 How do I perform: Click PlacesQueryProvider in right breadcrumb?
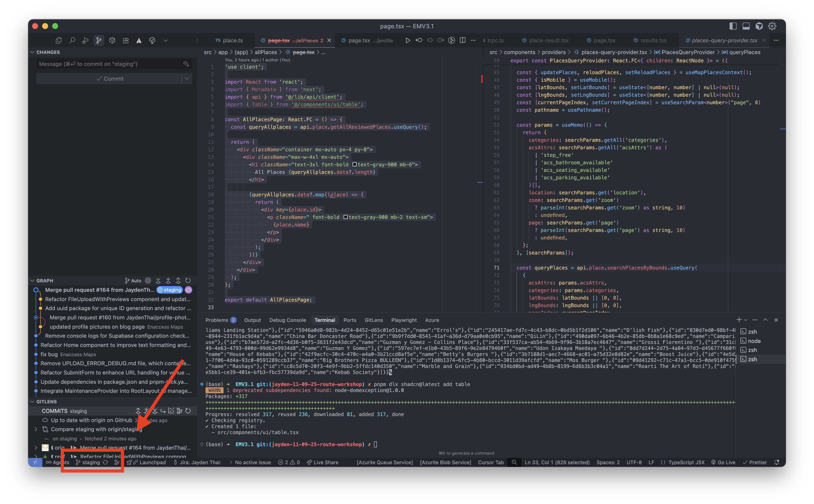click(688, 52)
